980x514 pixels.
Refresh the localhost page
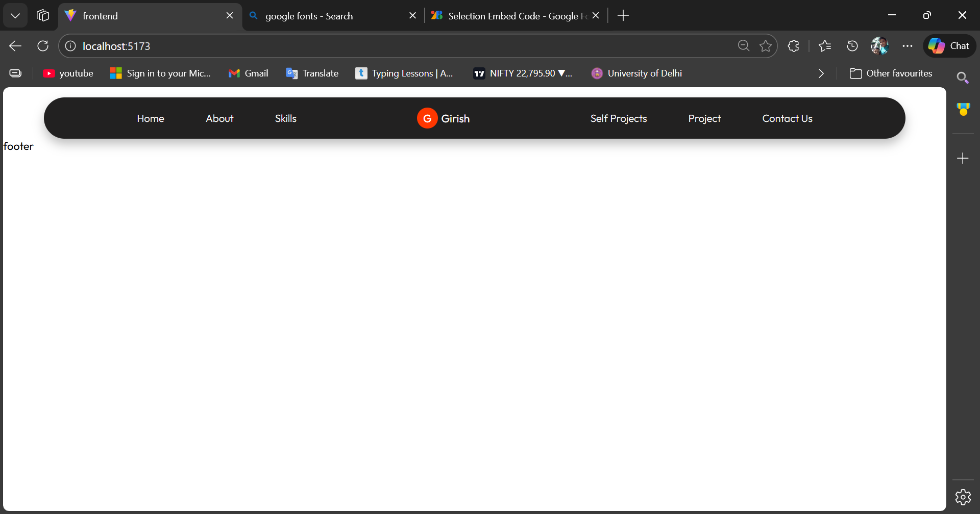[x=43, y=46]
